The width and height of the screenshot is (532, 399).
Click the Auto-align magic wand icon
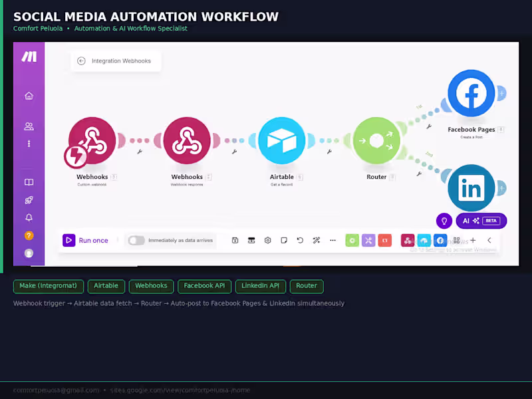pos(317,240)
